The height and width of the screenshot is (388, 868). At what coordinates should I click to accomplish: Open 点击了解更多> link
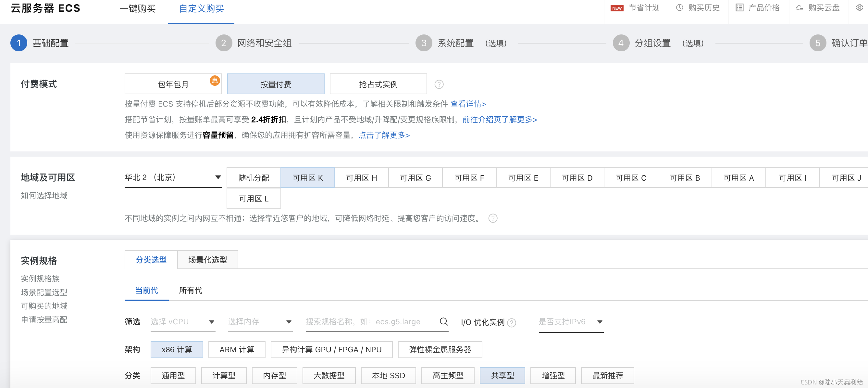pos(384,135)
